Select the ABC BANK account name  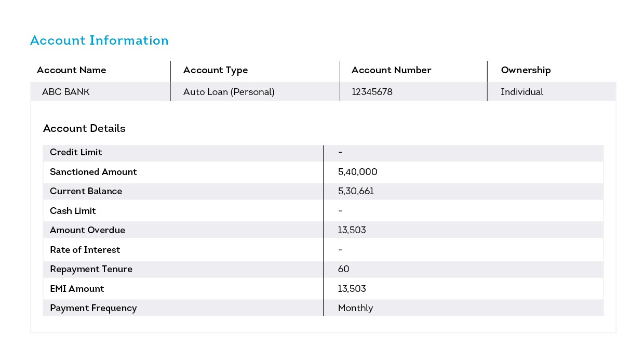66,92
